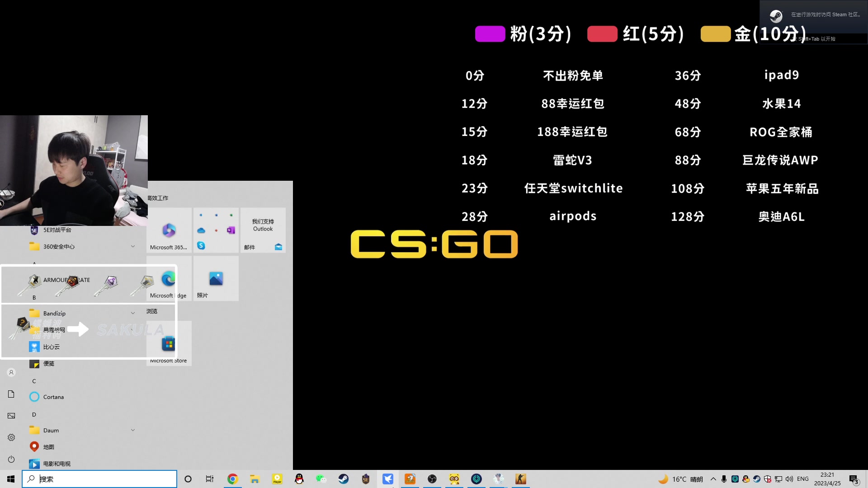This screenshot has height=488, width=868.
Task: Click the QQ penguin taskbar icon
Action: click(x=299, y=479)
